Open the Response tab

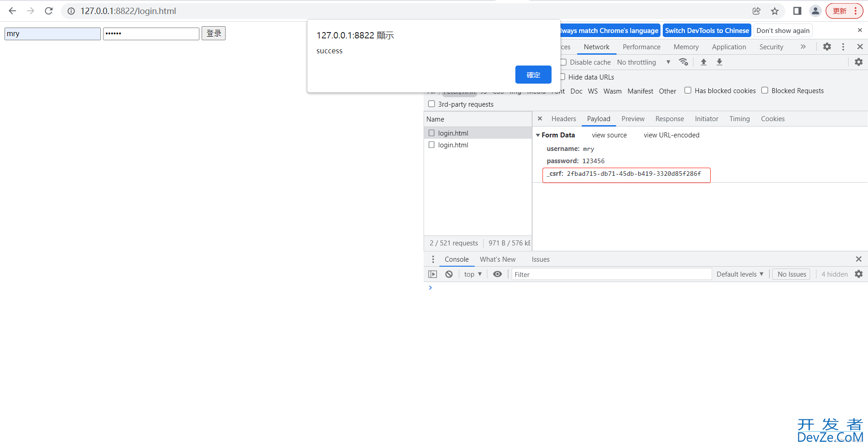click(670, 118)
